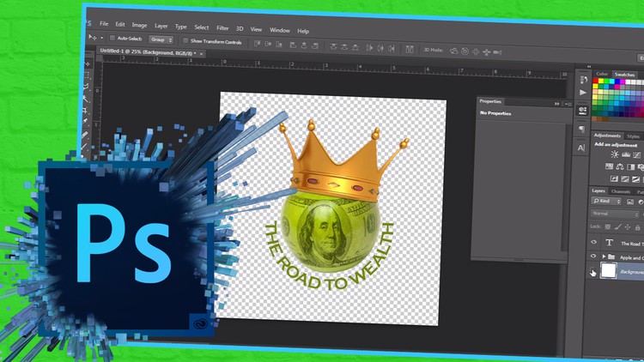The image size is (644, 362).
Task: Open the Type menu
Action: [180, 27]
